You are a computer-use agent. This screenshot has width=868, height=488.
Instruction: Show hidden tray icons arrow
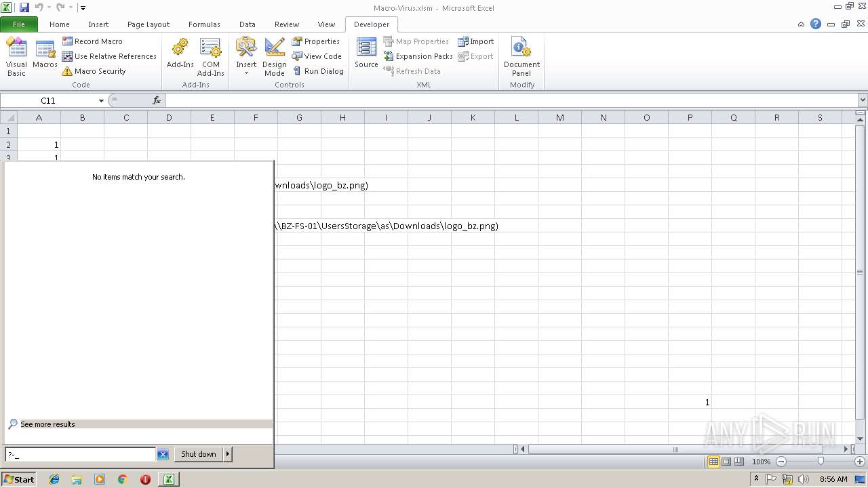coord(757,479)
